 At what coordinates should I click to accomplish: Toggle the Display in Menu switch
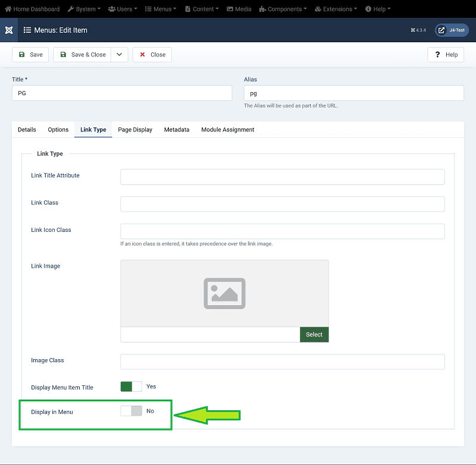coord(131,411)
